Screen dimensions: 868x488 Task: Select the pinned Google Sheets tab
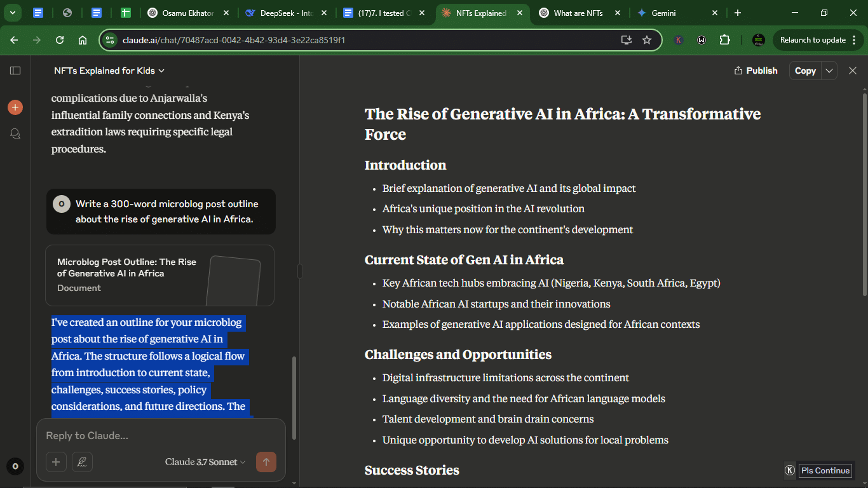126,13
